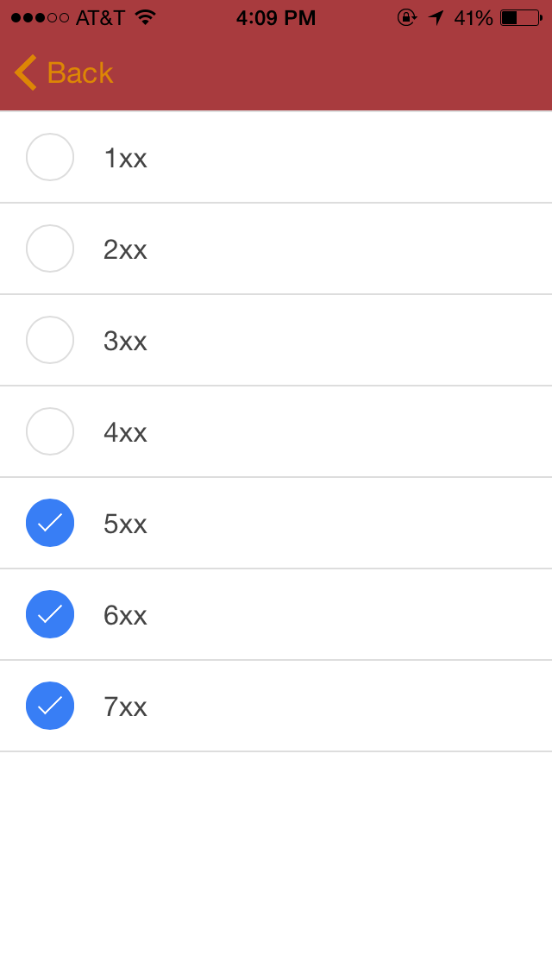552x980 pixels.
Task: Tap the 1xx label text
Action: (x=126, y=158)
